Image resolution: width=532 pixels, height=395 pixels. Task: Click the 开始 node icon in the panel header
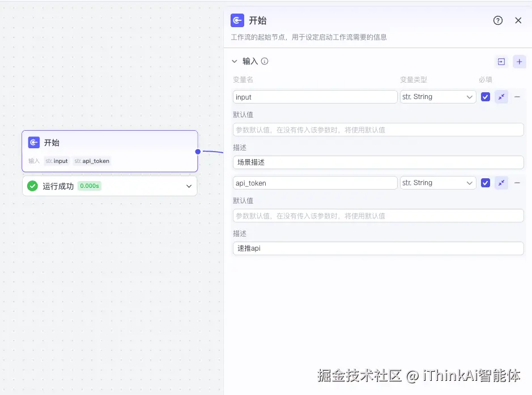237,20
